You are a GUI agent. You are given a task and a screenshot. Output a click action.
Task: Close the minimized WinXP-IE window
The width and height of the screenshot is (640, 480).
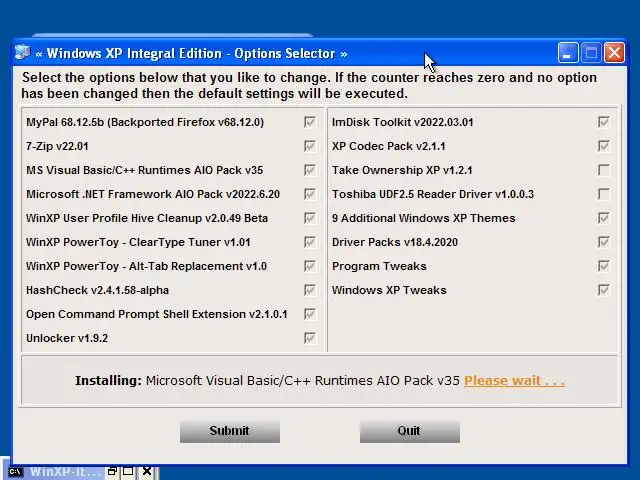coord(147,471)
